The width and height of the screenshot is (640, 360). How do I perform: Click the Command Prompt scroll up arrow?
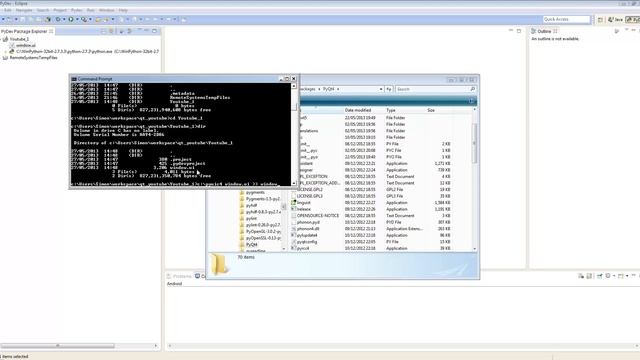point(293,86)
